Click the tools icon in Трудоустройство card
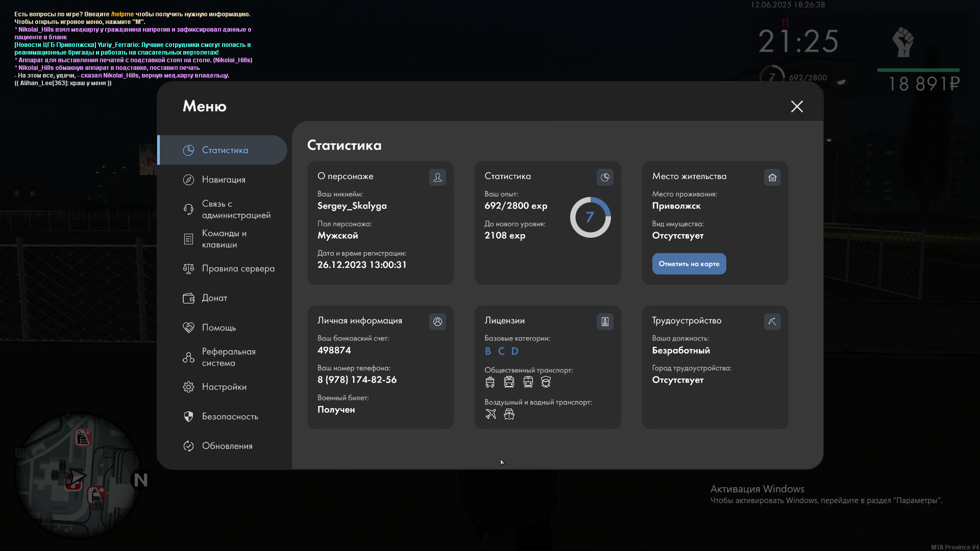The image size is (980, 551). (x=772, y=321)
